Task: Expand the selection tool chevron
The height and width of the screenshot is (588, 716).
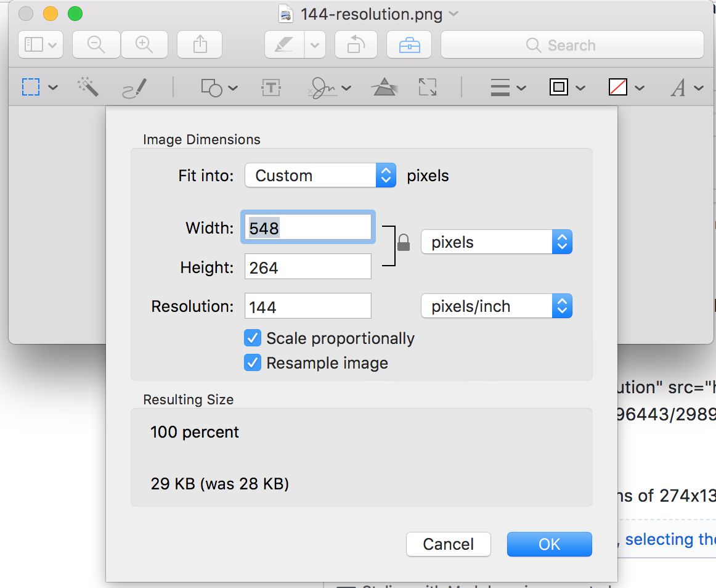Action: pyautogui.click(x=53, y=88)
